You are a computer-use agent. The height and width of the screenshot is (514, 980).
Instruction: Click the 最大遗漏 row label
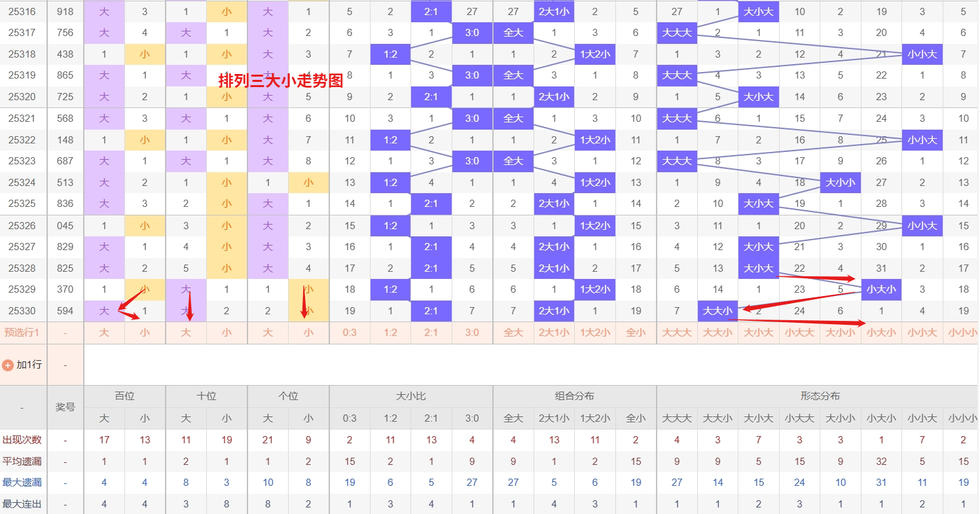22,483
